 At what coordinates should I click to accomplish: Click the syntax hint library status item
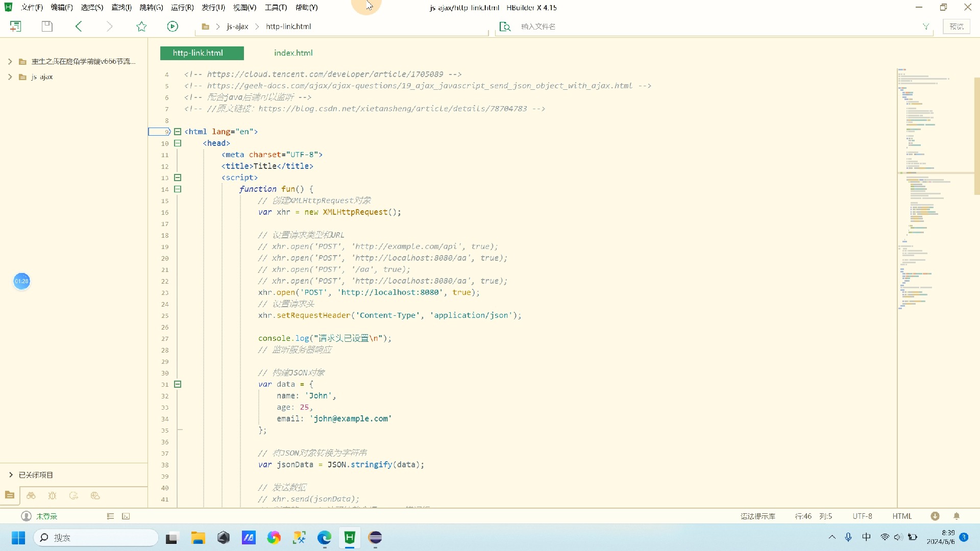coord(758,516)
